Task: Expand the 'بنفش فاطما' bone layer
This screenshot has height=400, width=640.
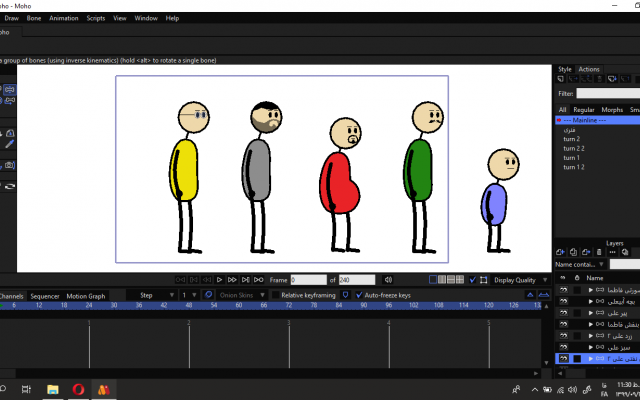Action: point(591,324)
